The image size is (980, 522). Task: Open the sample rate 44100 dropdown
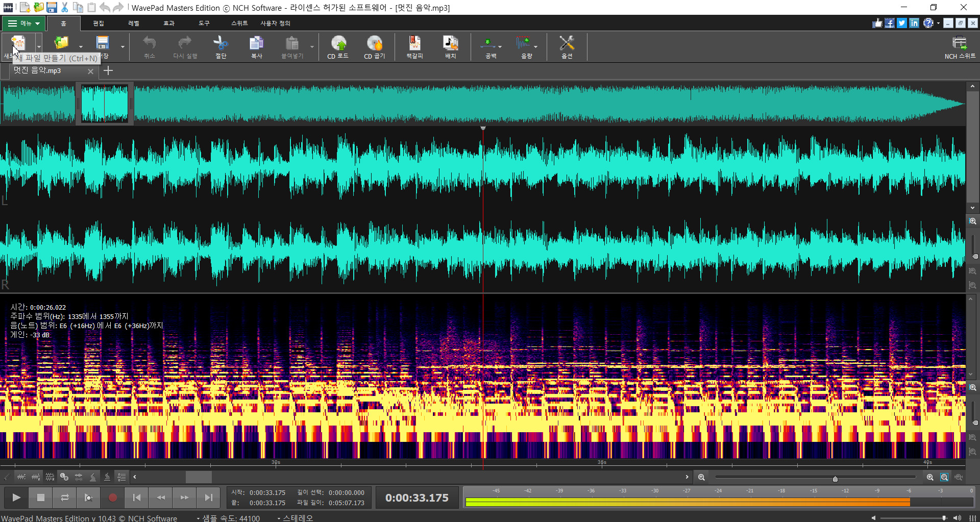coord(229,518)
